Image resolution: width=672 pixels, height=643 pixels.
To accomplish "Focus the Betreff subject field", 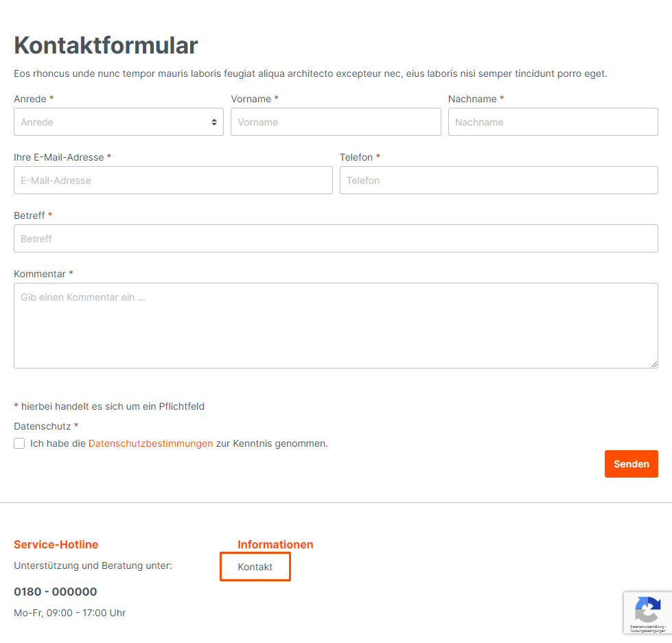I will 336,239.
